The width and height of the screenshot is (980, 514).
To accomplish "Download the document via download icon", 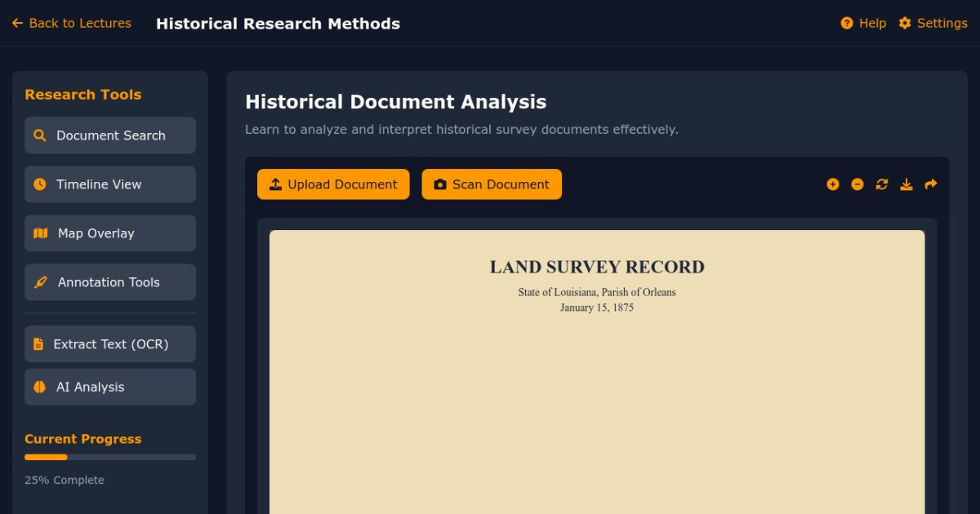I will [x=906, y=184].
